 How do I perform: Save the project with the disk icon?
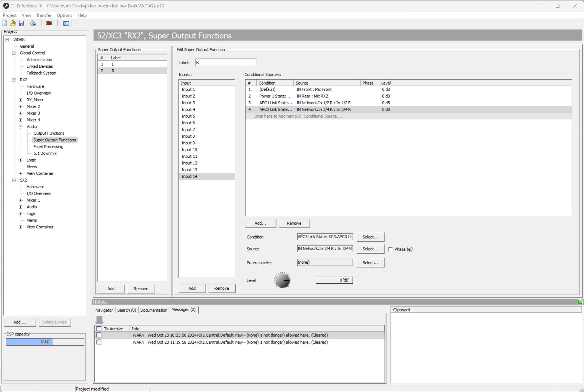coord(21,23)
